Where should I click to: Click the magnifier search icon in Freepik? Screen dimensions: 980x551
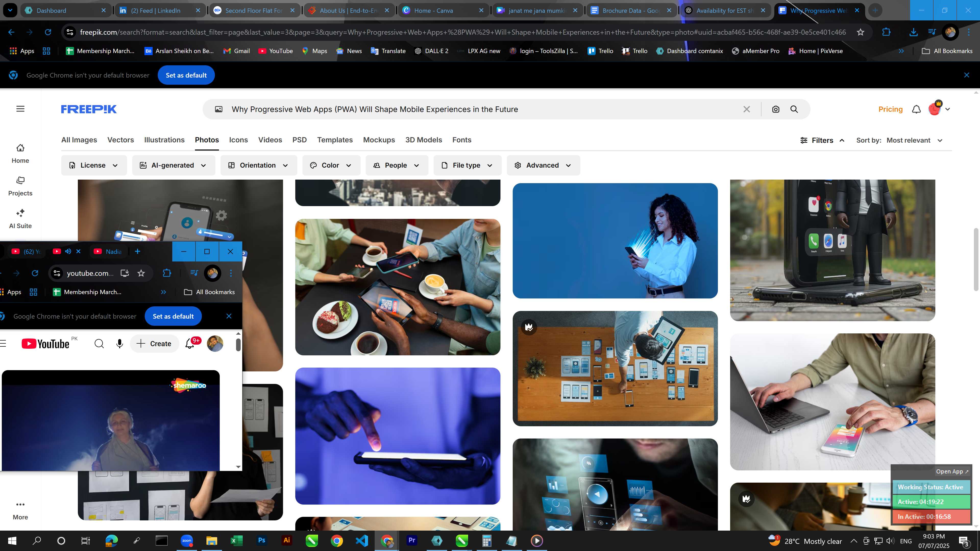pyautogui.click(x=794, y=109)
